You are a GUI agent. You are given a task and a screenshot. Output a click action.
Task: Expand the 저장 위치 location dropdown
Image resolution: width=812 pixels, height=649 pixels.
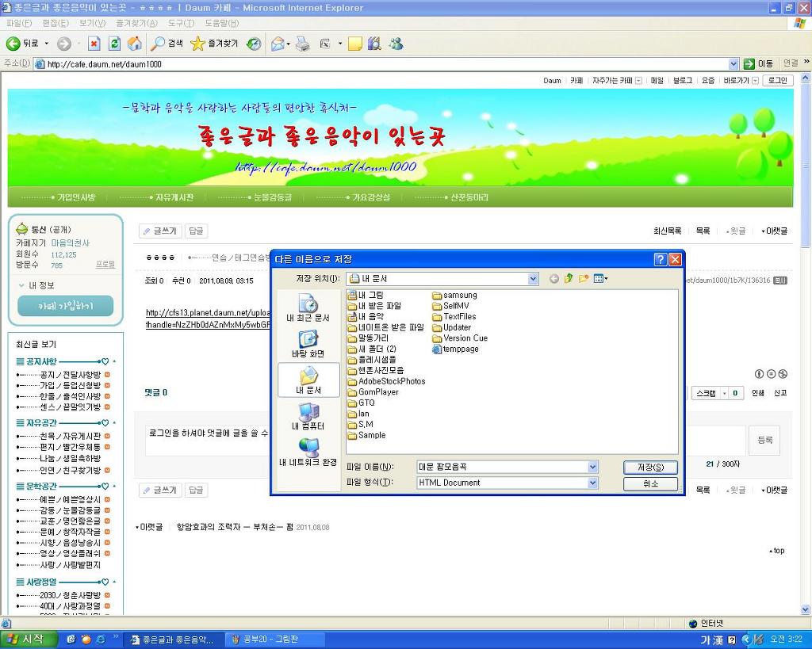(533, 279)
